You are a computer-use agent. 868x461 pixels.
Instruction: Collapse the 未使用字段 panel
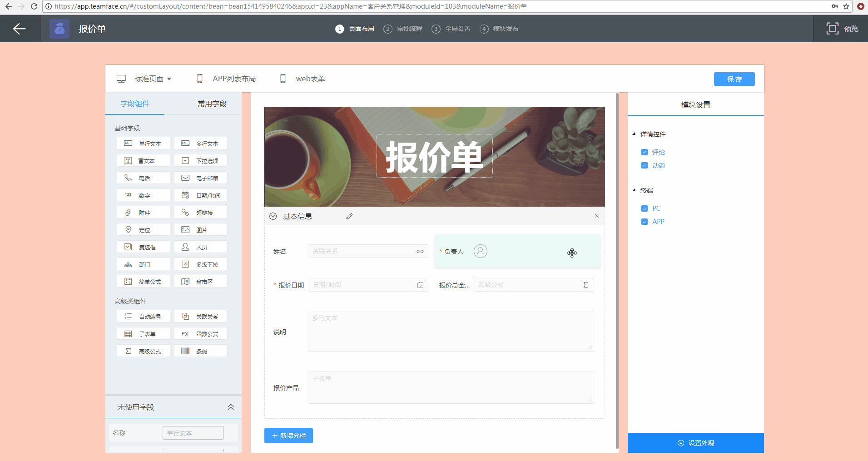point(231,407)
